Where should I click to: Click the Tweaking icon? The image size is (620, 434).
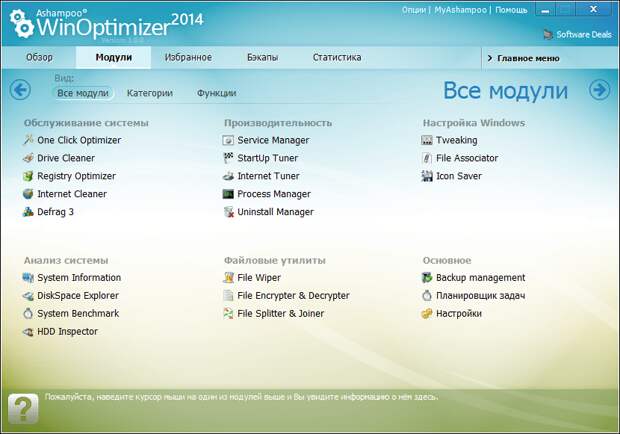pyautogui.click(x=427, y=140)
